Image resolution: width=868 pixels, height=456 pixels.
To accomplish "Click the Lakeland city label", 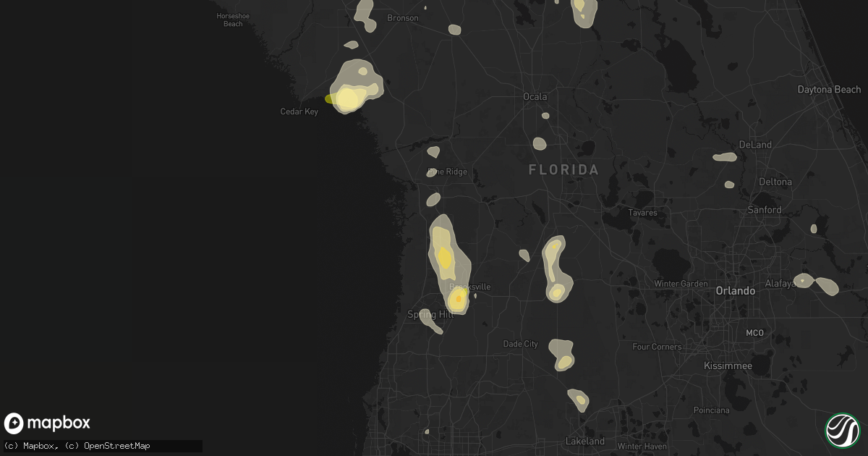I will click(584, 441).
